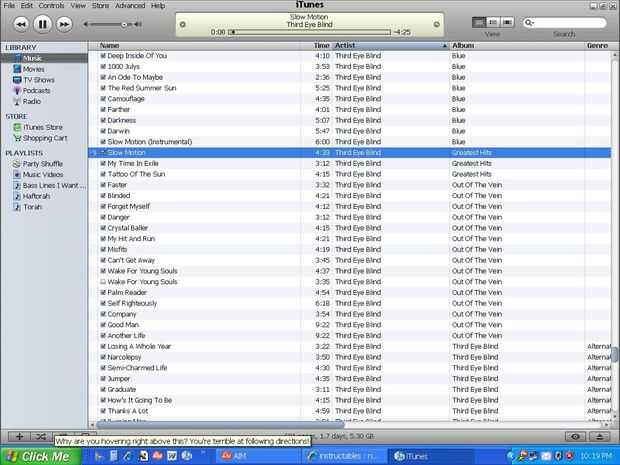The image size is (620, 465).
Task: Click the middle of the song progress bar
Action: [x=309, y=32]
